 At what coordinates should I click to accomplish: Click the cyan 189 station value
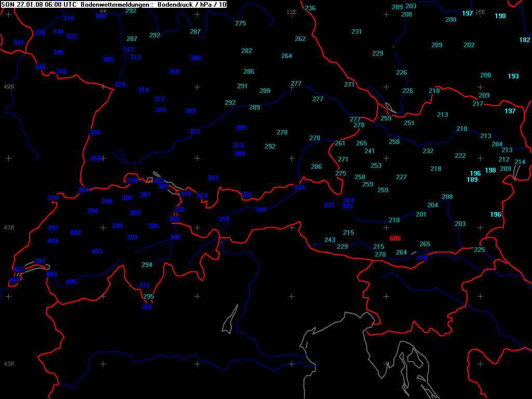(472, 180)
